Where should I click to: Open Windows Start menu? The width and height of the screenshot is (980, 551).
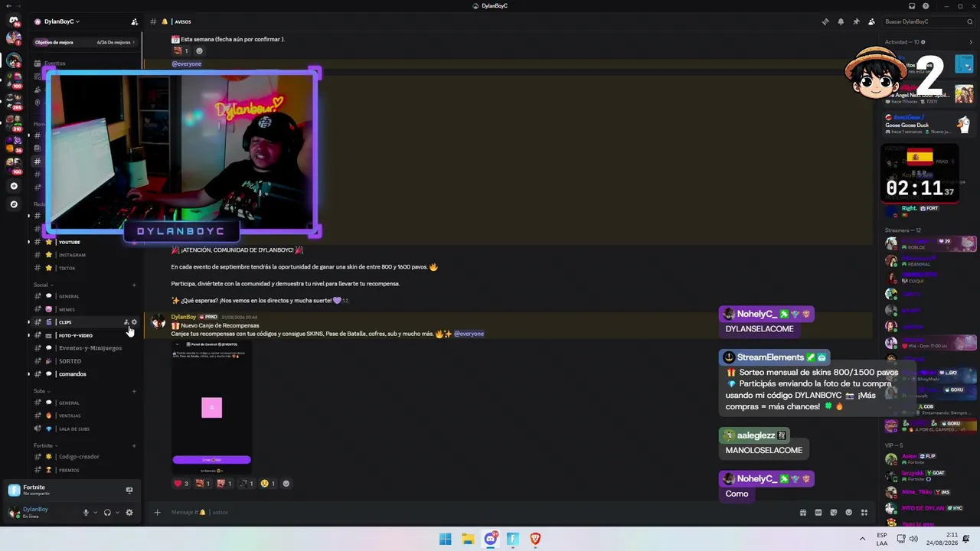point(445,539)
